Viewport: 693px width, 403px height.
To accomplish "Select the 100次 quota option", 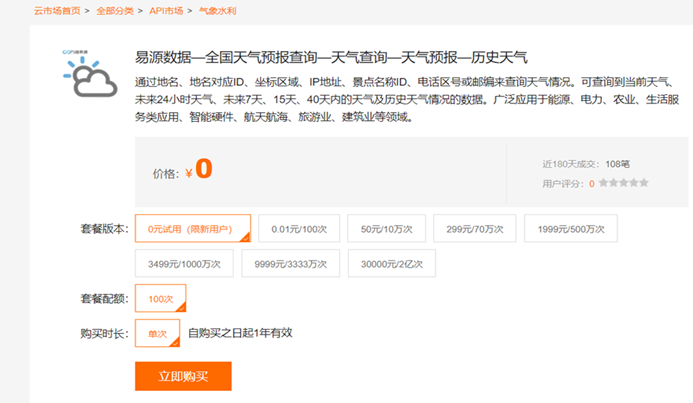I will tap(160, 298).
